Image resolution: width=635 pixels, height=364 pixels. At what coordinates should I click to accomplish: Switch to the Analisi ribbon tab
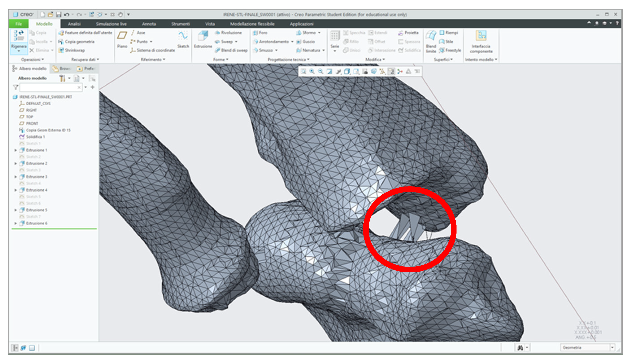click(74, 24)
